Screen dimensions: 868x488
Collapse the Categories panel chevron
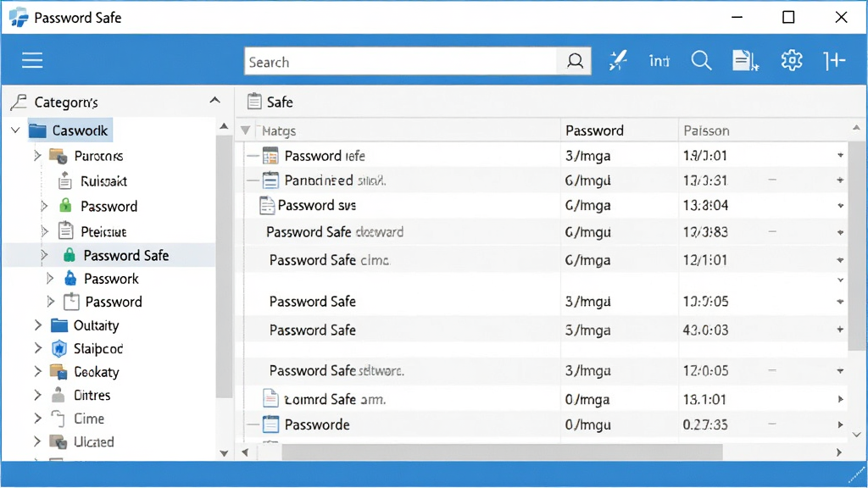tap(214, 101)
